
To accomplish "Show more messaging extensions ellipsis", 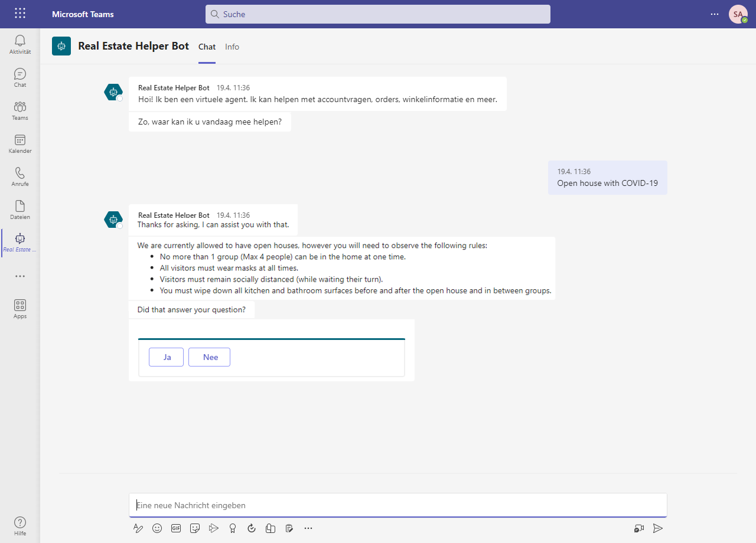I will point(308,528).
